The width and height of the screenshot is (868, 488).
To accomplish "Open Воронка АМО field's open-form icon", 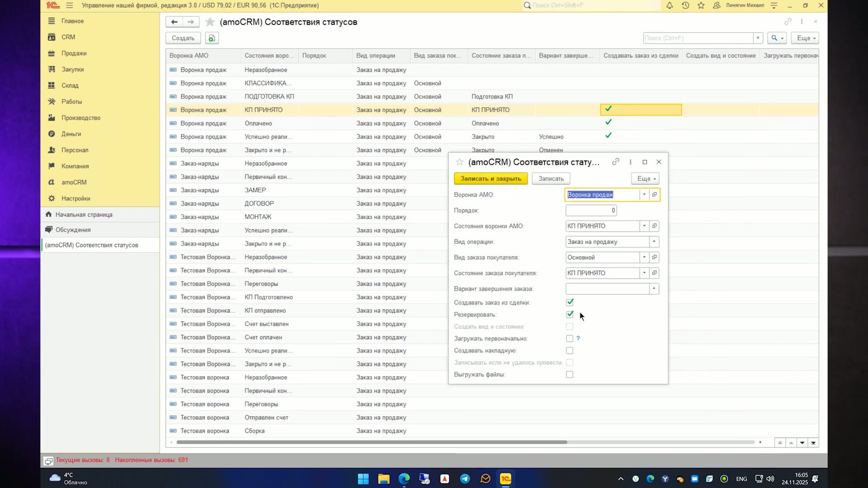I will [x=654, y=195].
